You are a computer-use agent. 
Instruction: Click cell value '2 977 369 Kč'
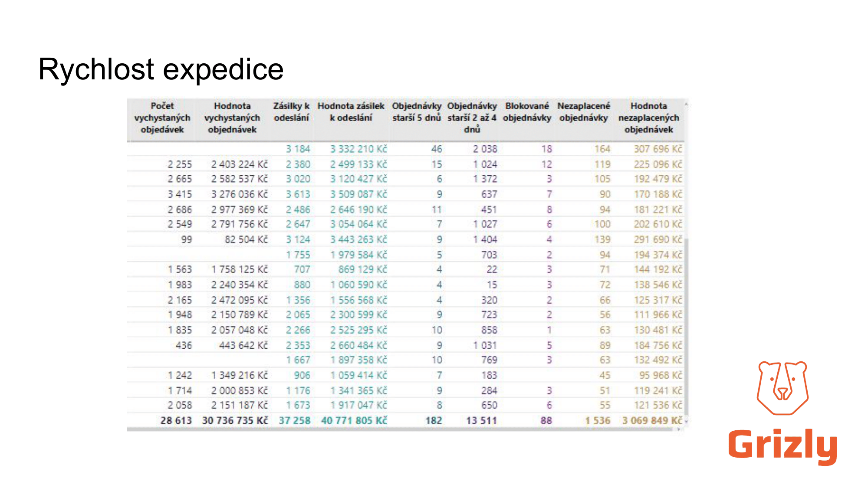coord(240,210)
